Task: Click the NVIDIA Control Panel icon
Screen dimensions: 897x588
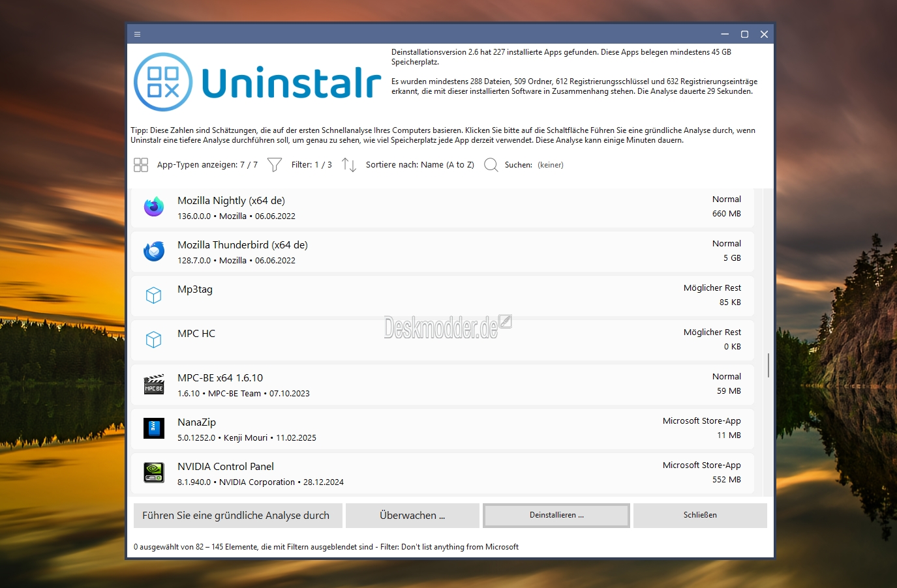Action: tap(154, 473)
